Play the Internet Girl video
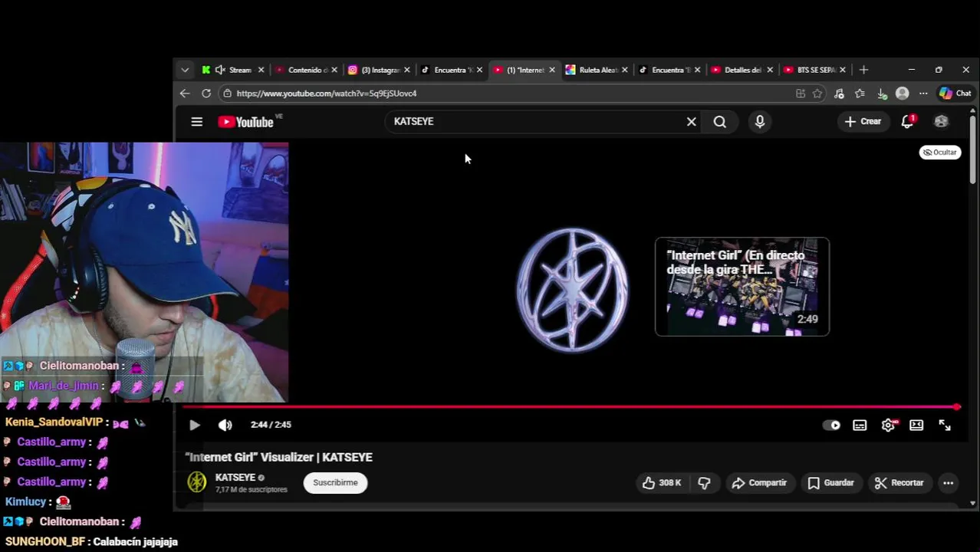This screenshot has height=552, width=980. click(x=194, y=425)
